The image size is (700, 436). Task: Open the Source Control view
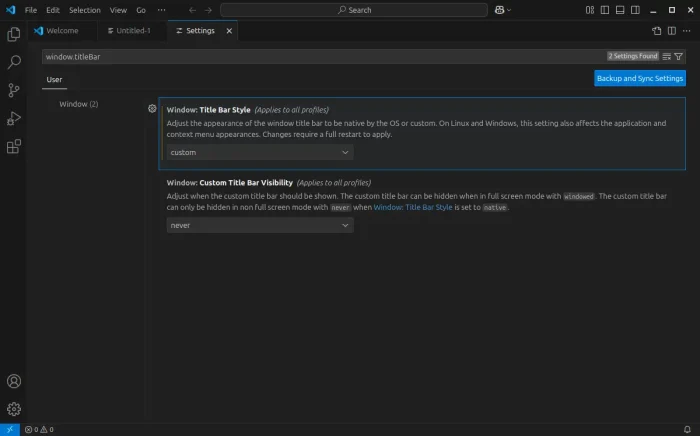(x=13, y=90)
